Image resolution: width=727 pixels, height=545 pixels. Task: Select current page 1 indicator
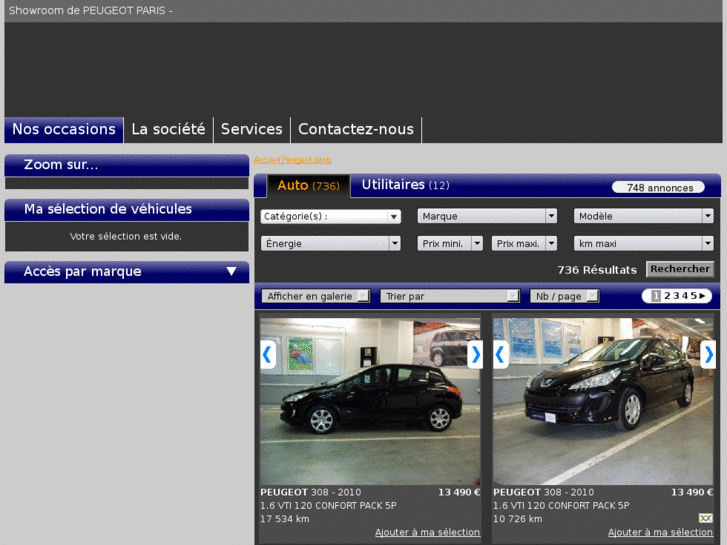pyautogui.click(x=656, y=296)
